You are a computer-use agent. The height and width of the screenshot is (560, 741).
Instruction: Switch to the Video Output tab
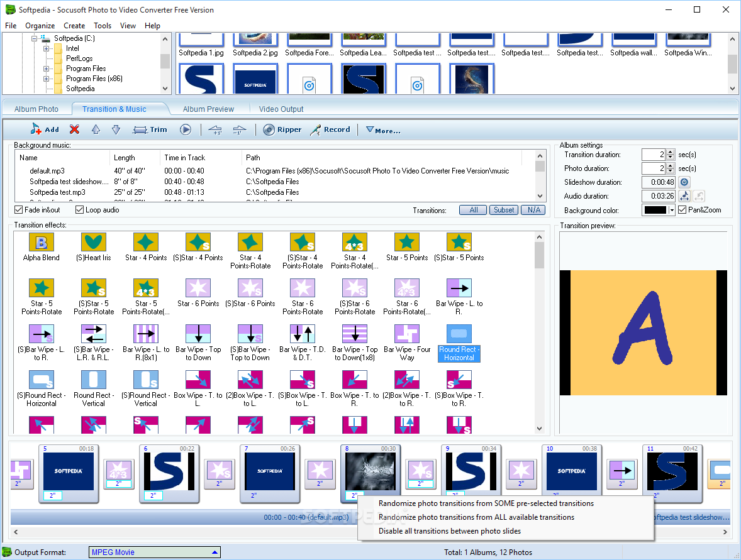point(281,109)
